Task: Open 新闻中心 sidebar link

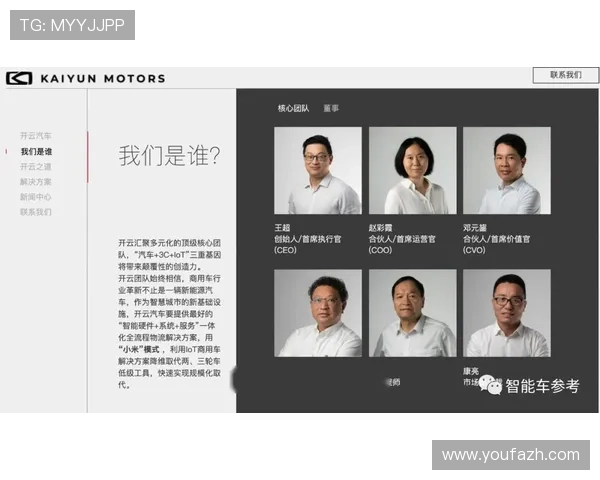Action: pos(36,197)
